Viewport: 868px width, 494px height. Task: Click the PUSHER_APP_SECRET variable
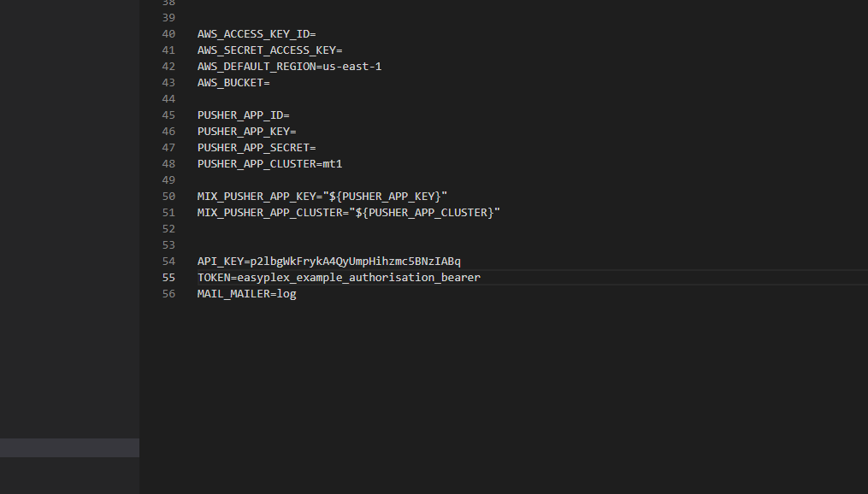[253, 148]
